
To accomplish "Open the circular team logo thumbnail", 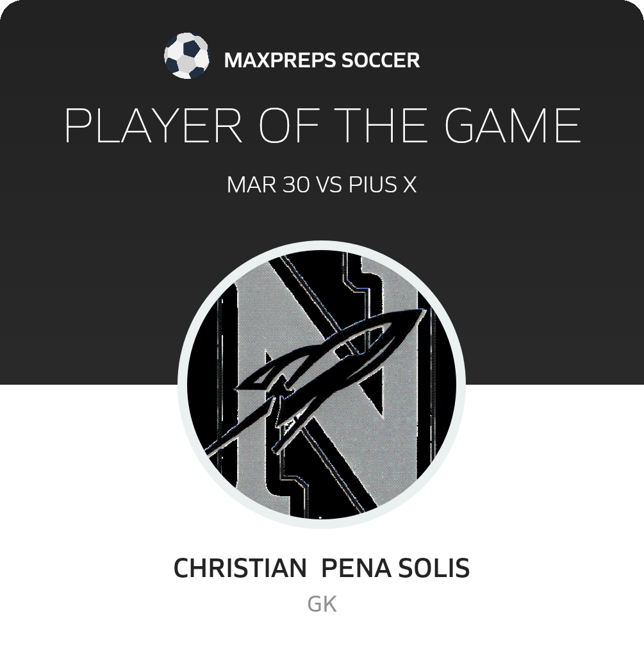I will point(322,384).
